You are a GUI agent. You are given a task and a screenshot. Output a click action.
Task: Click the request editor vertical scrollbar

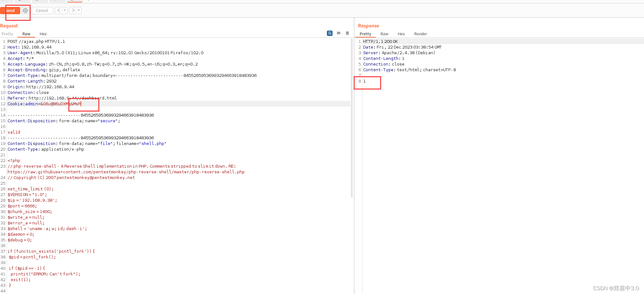(x=352, y=118)
